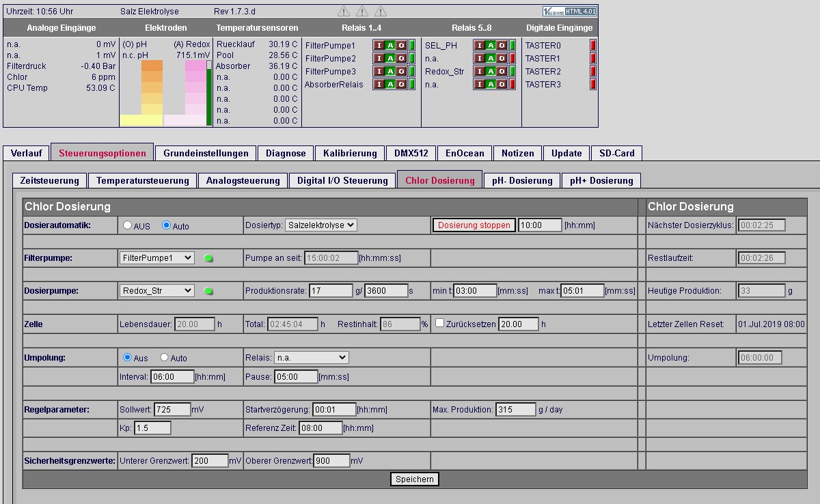Click the I button for FilterPumpe3
Screen dimensions: 820x504
[379, 71]
